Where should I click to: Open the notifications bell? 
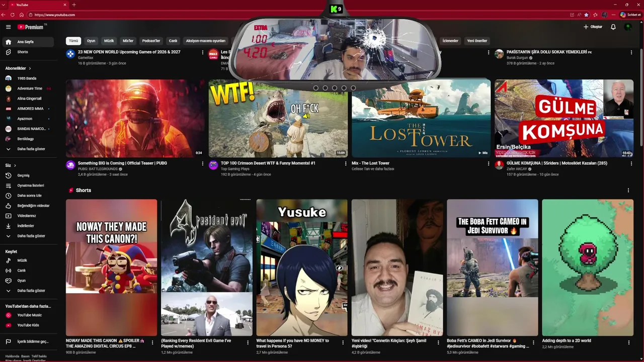tap(613, 27)
